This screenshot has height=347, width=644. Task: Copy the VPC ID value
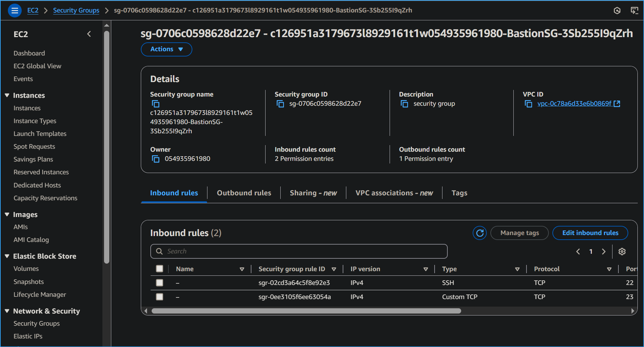528,104
